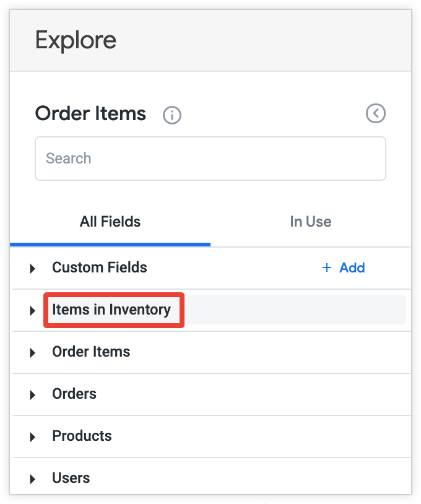The image size is (421, 504).
Task: Switch to the In Use tab
Action: pos(310,222)
